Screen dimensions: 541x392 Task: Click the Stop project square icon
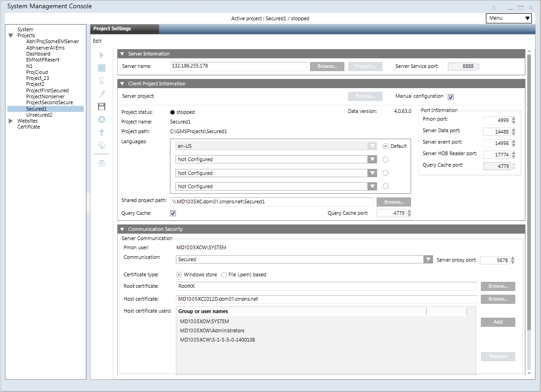tap(101, 68)
